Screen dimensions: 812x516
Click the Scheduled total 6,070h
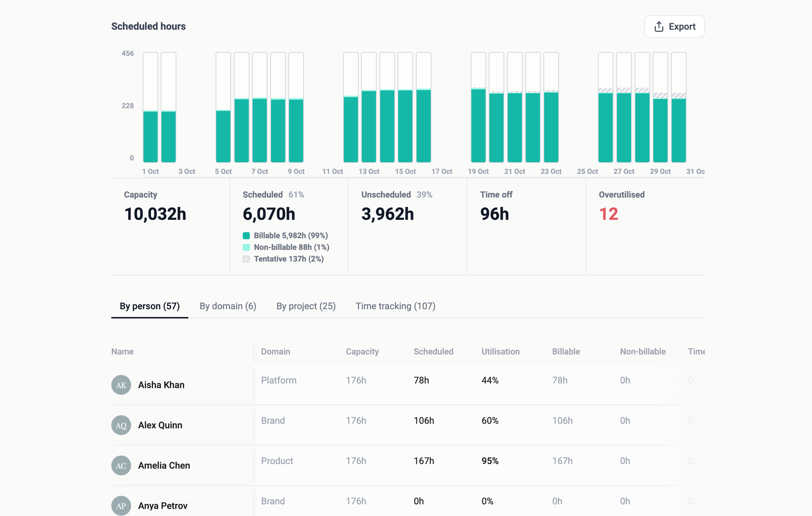[x=269, y=214]
